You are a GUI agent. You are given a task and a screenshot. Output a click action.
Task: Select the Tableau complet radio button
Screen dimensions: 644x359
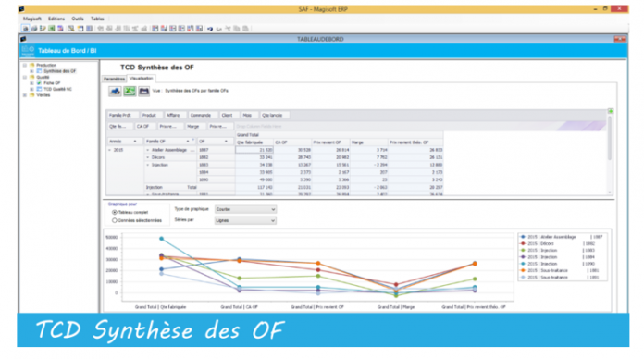(x=114, y=213)
